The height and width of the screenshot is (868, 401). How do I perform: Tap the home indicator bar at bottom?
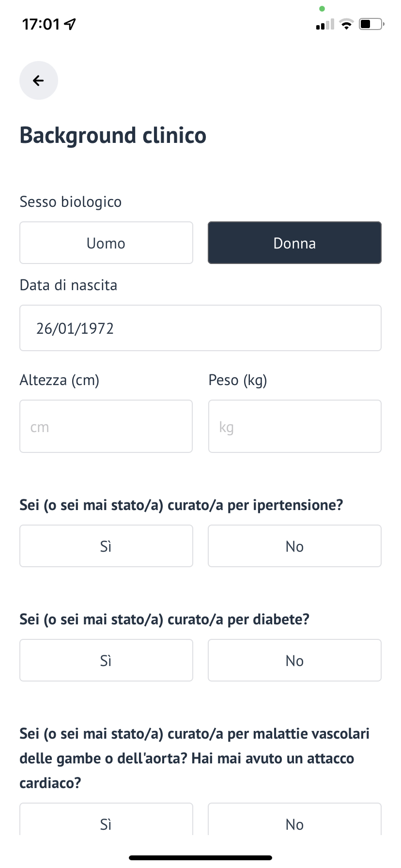(200, 857)
